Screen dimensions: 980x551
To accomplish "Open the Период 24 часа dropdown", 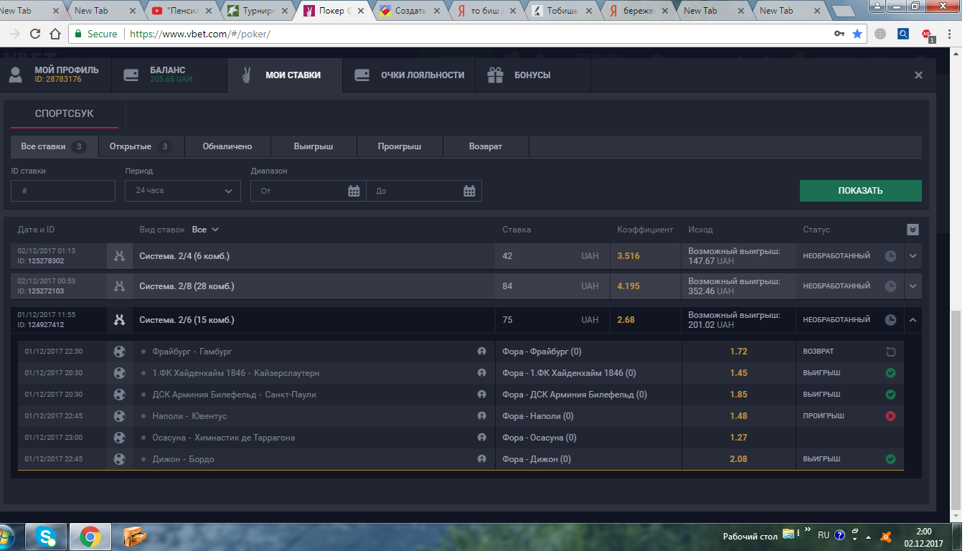I will (x=183, y=191).
